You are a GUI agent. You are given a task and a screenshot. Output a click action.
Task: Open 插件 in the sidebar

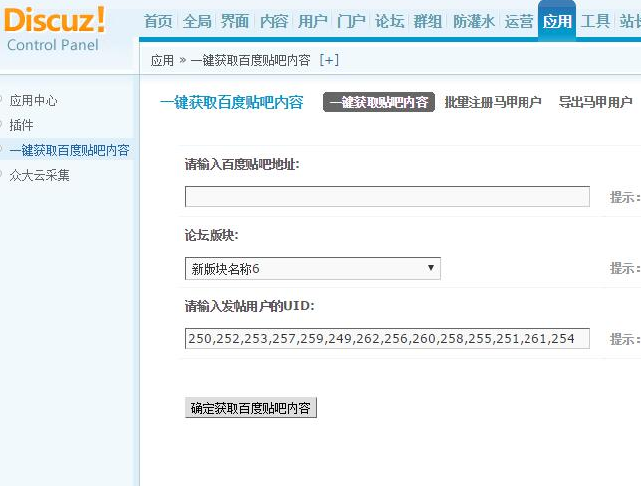click(21, 125)
